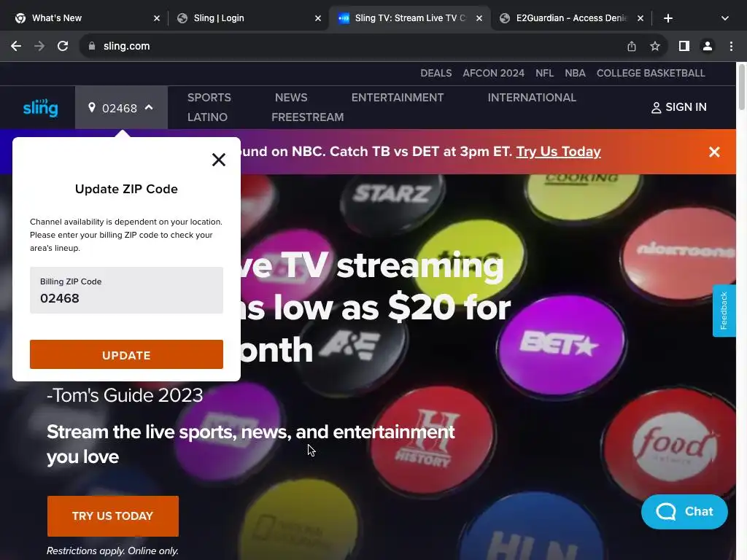Close the Update ZIP Code popup
This screenshot has width=747, height=560.
219,160
